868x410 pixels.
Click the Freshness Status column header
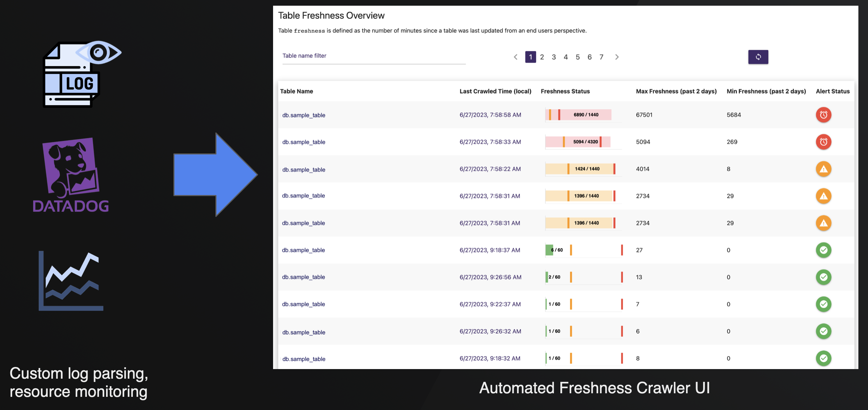coord(565,91)
